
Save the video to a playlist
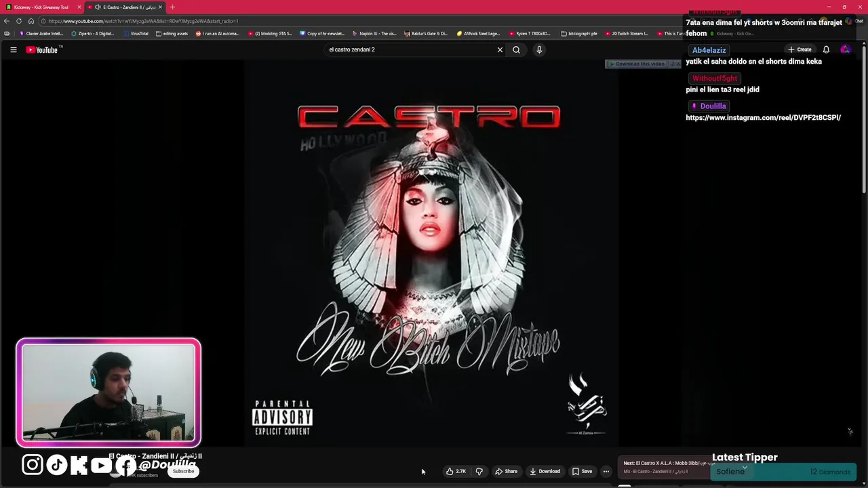point(583,471)
